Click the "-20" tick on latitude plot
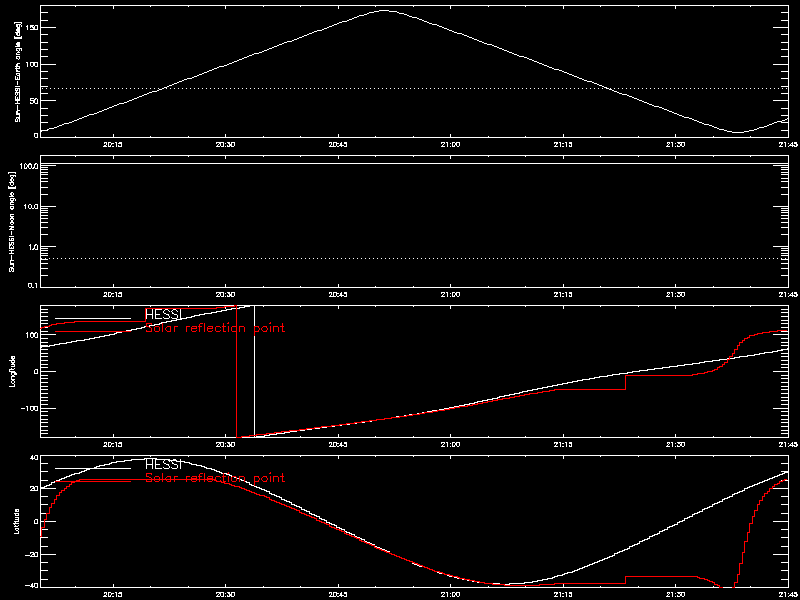Viewport: 800px width, 600px height. point(31,555)
